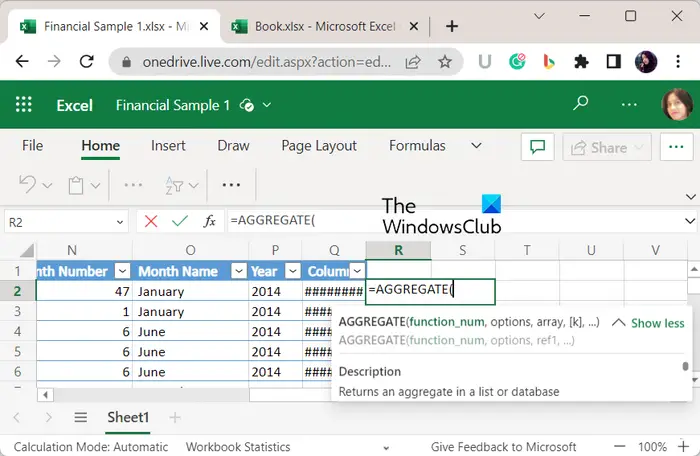Switch to the Insert tab
Screen dimensions: 700x456
[168, 146]
